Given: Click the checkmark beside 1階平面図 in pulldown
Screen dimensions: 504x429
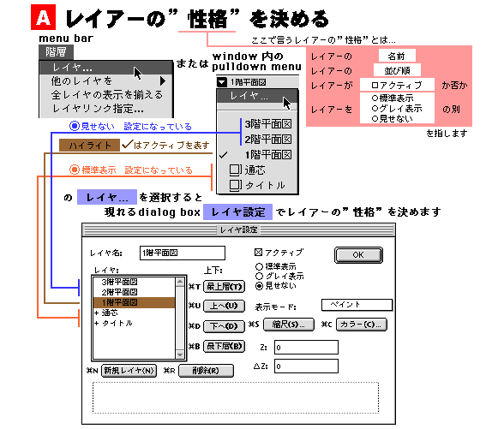Looking at the screenshot, I should 223,156.
